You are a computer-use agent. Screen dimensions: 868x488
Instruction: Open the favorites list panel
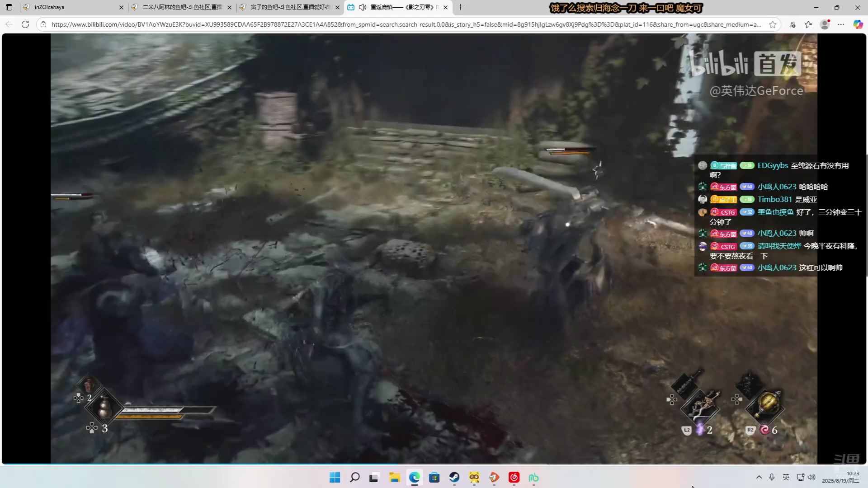tap(809, 24)
